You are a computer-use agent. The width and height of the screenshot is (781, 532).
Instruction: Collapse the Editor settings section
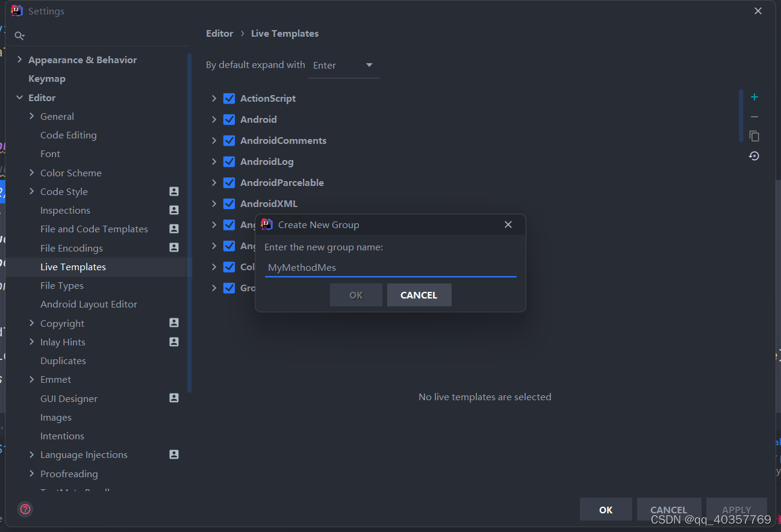20,97
